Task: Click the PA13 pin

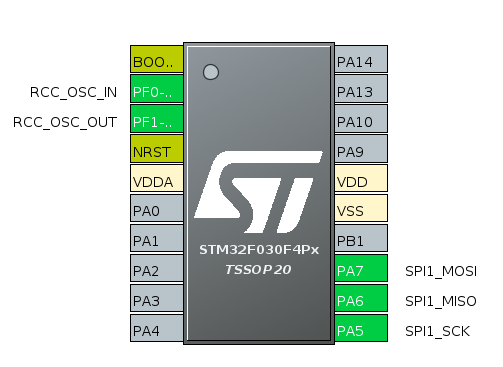Action: click(x=361, y=89)
